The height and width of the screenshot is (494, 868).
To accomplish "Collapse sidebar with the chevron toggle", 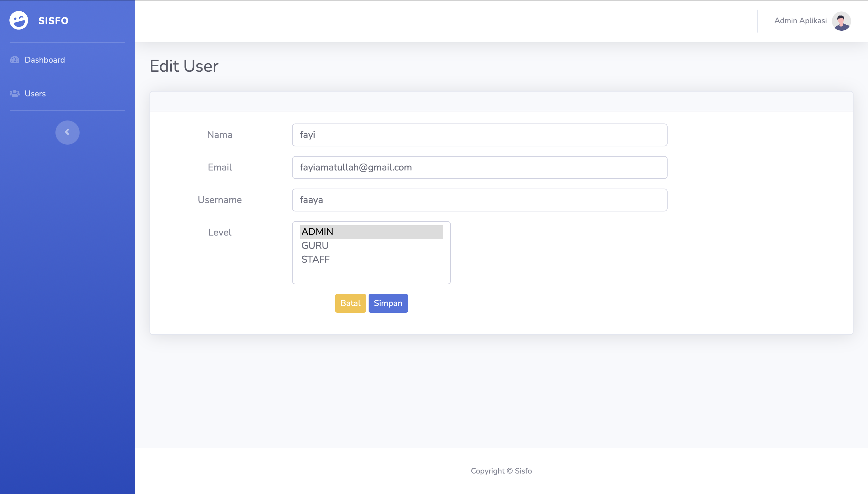I will click(67, 132).
